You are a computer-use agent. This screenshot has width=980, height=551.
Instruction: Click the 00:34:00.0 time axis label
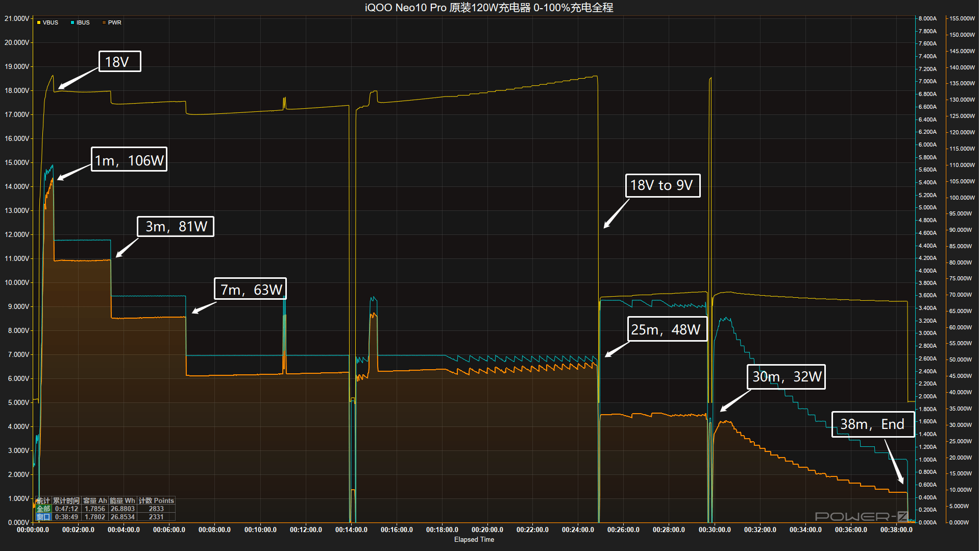pyautogui.click(x=805, y=530)
